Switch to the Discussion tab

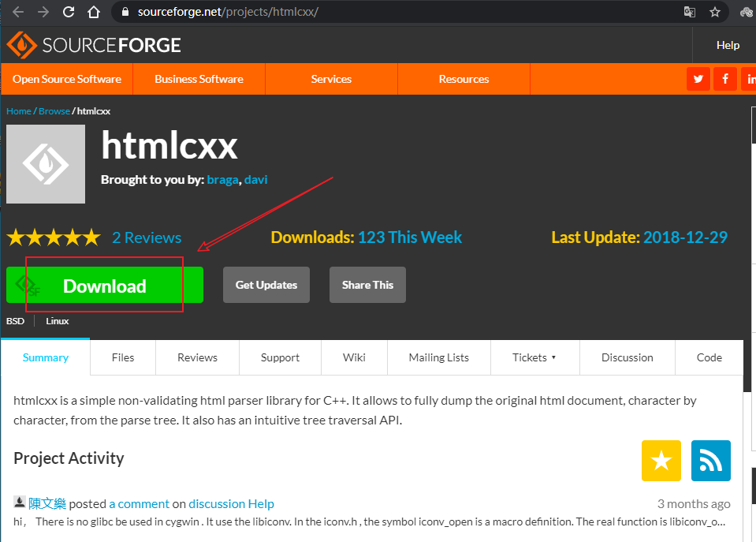[627, 357]
